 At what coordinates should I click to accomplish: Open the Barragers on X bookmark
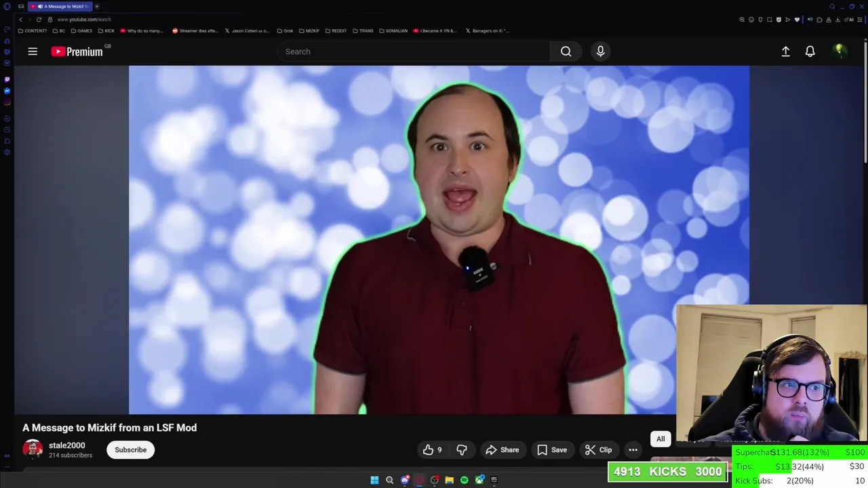[x=487, y=30]
